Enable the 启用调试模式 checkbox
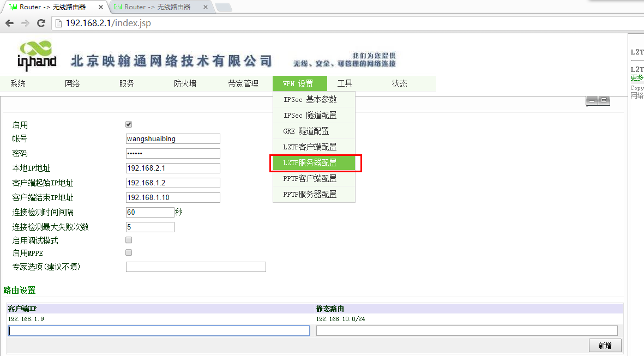The width and height of the screenshot is (644, 356). pyautogui.click(x=129, y=240)
